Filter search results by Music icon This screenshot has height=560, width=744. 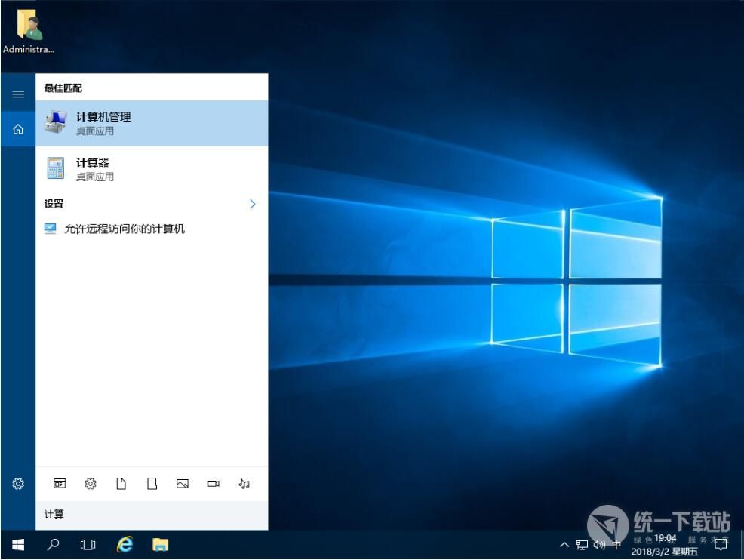pyautogui.click(x=244, y=484)
